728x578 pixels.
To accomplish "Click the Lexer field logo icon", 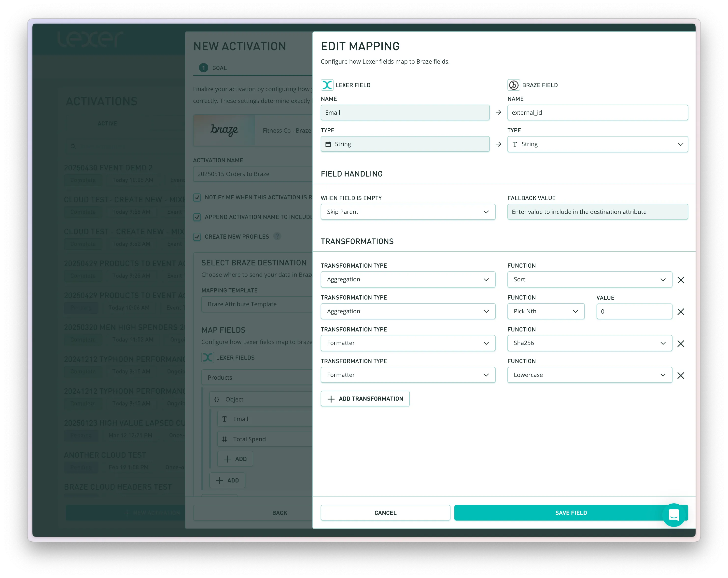I will pos(327,85).
